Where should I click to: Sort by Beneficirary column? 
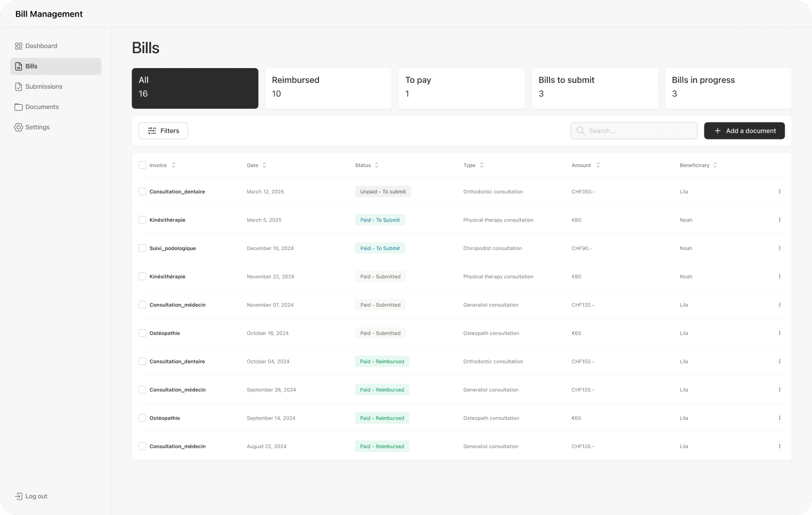(714, 165)
